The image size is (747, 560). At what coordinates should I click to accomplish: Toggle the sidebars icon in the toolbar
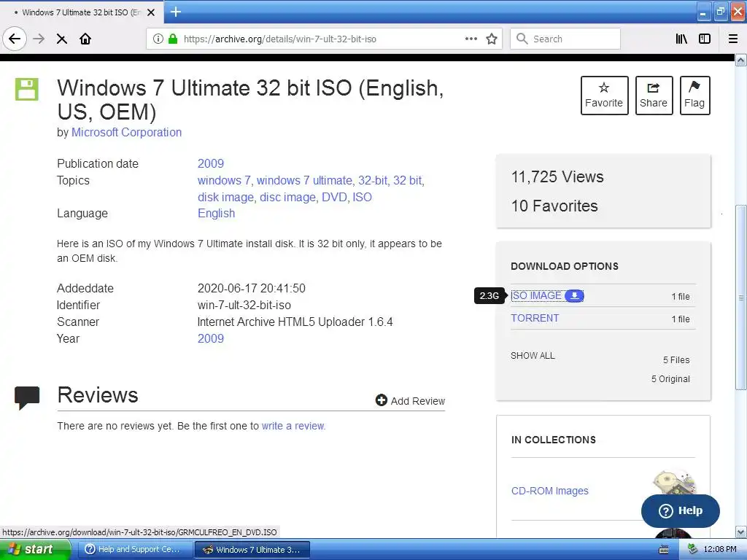[704, 39]
